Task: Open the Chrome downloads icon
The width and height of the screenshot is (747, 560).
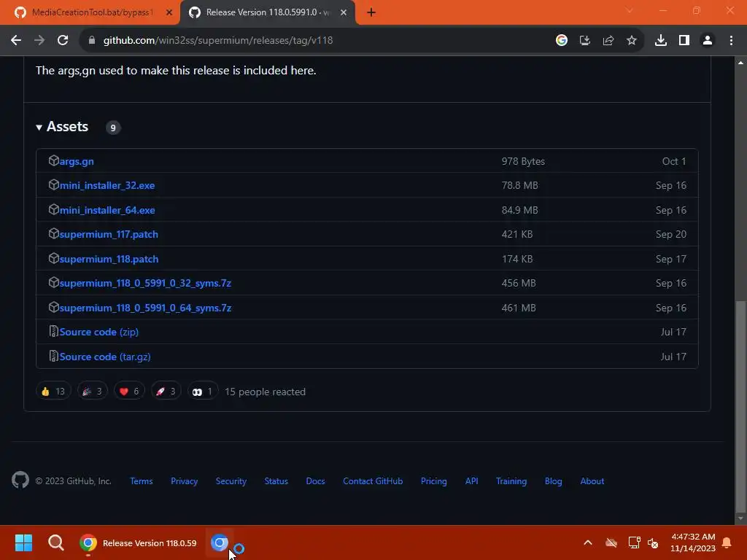Action: coord(661,41)
